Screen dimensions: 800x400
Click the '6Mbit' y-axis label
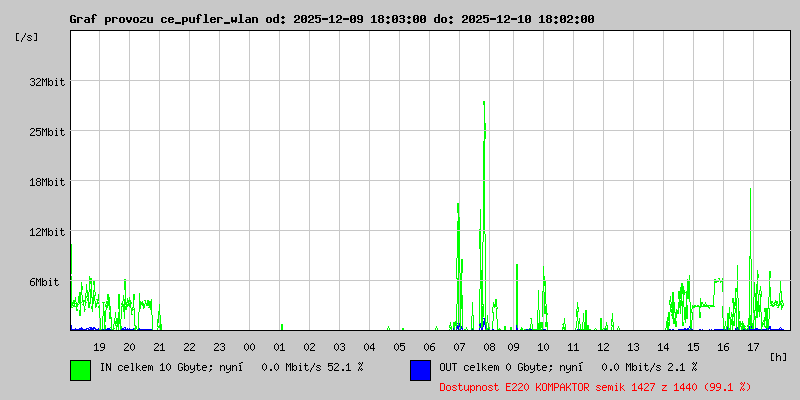tap(44, 282)
